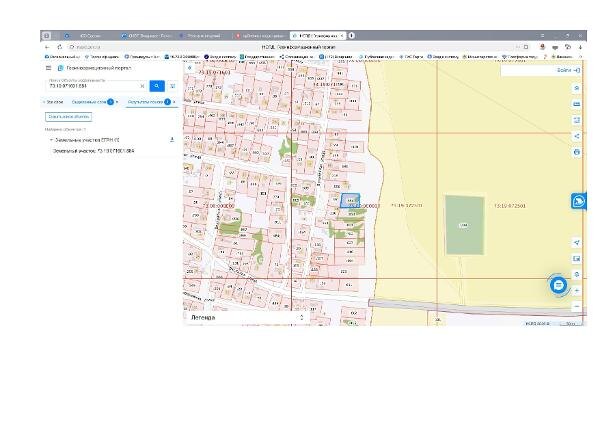Open a new browser tab

[351, 36]
